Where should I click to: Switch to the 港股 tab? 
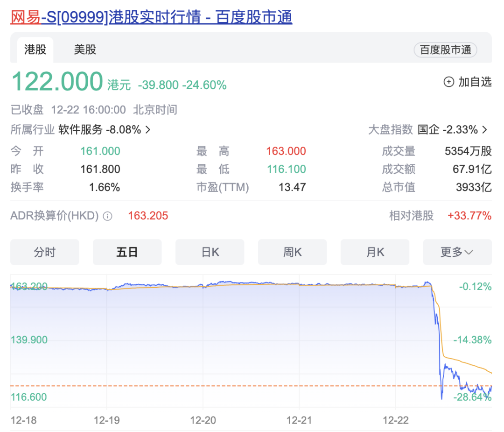[35, 50]
